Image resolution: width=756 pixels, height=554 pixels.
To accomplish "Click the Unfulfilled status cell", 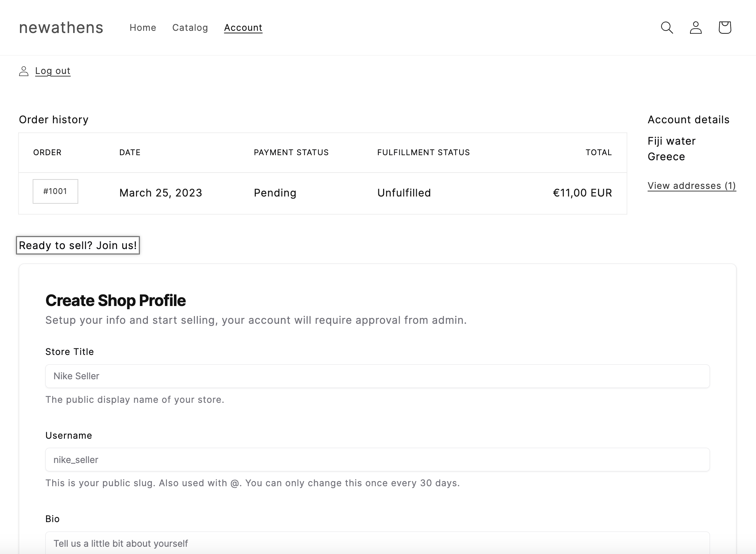I will pyautogui.click(x=404, y=193).
